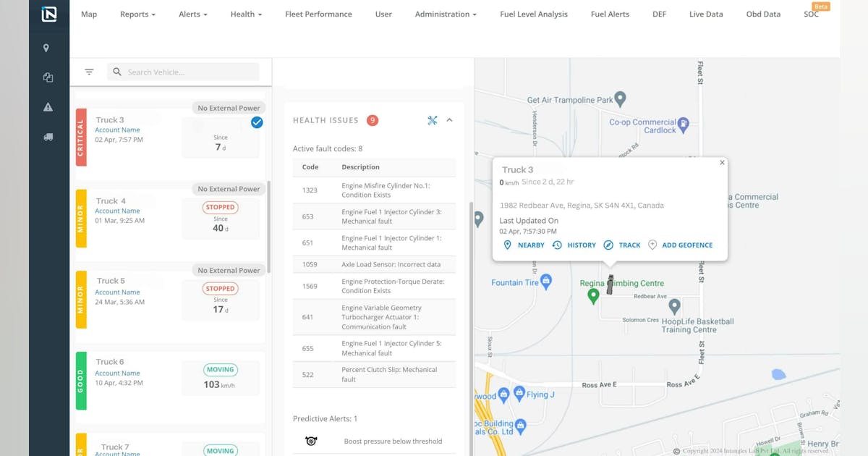Click the Nearby pin icon in Truck 3 popup

click(509, 245)
